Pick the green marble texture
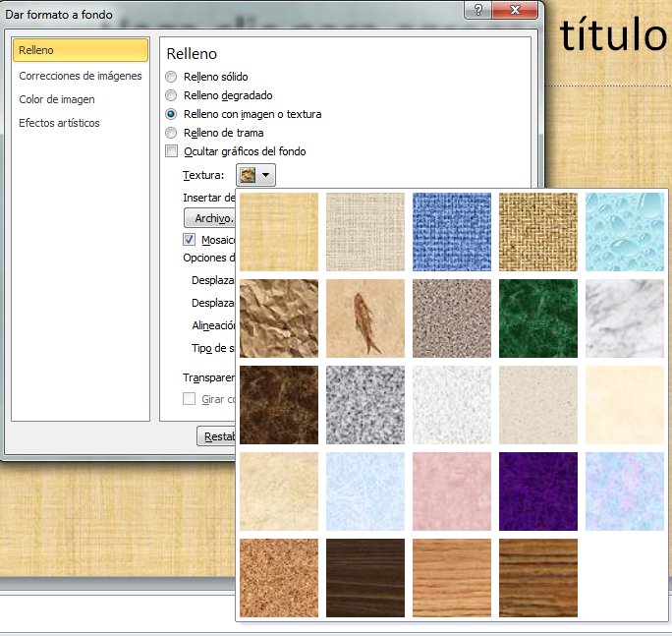 point(538,318)
